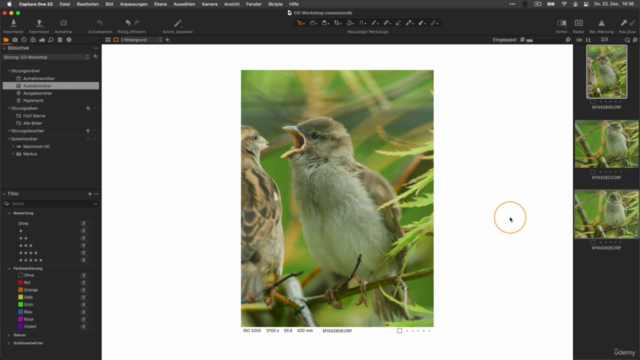Viewport: 640px width, 360px height.
Task: Click the undo arrow in Rückg./Wiederh.
Action: click(x=128, y=23)
